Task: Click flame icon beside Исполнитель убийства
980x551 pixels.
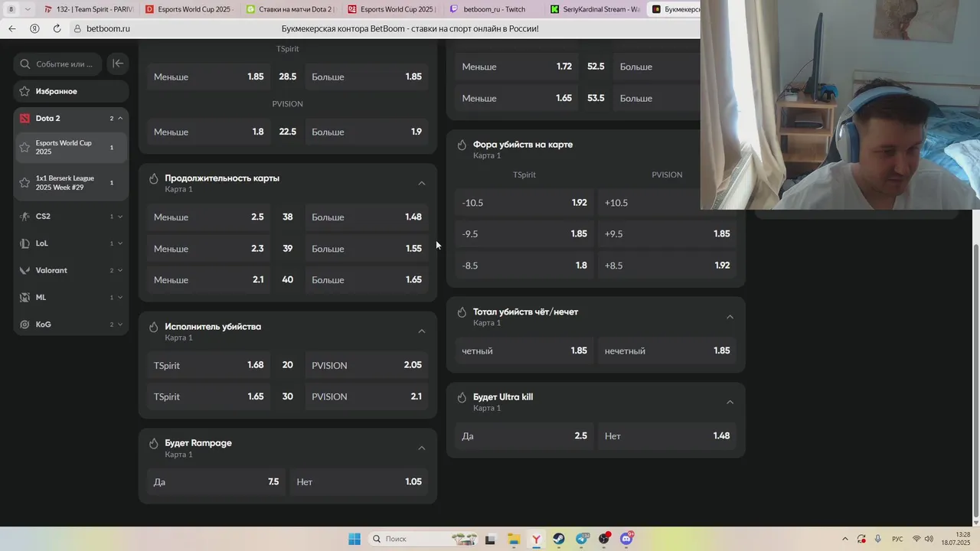Action: coord(154,327)
